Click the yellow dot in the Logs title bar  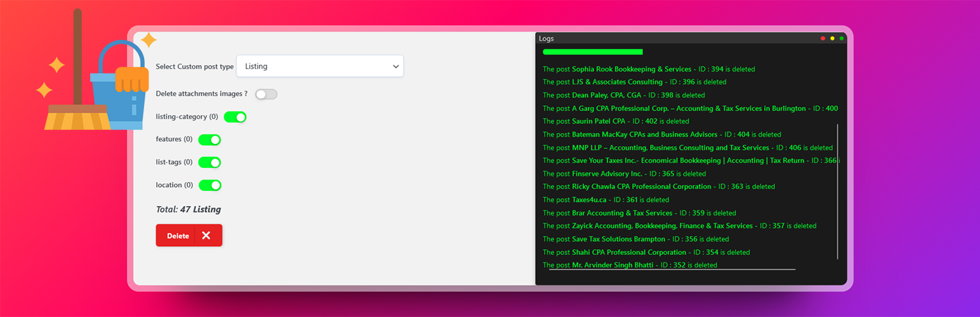pos(833,39)
